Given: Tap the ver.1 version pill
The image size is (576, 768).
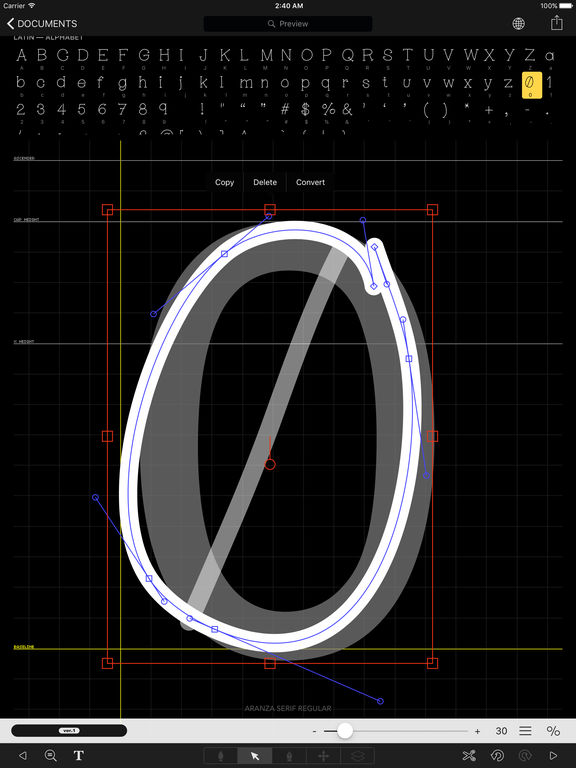Looking at the screenshot, I should tap(69, 730).
